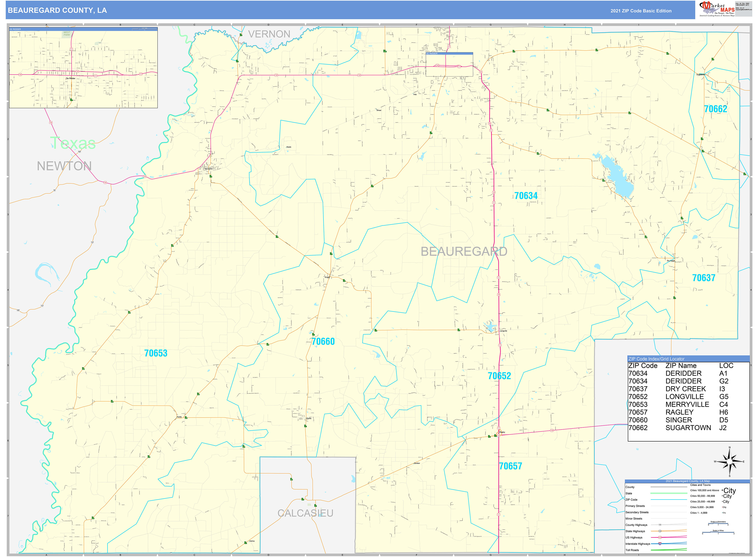This screenshot has width=756, height=557.
Task: Click the compass rose
Action: pos(729,462)
